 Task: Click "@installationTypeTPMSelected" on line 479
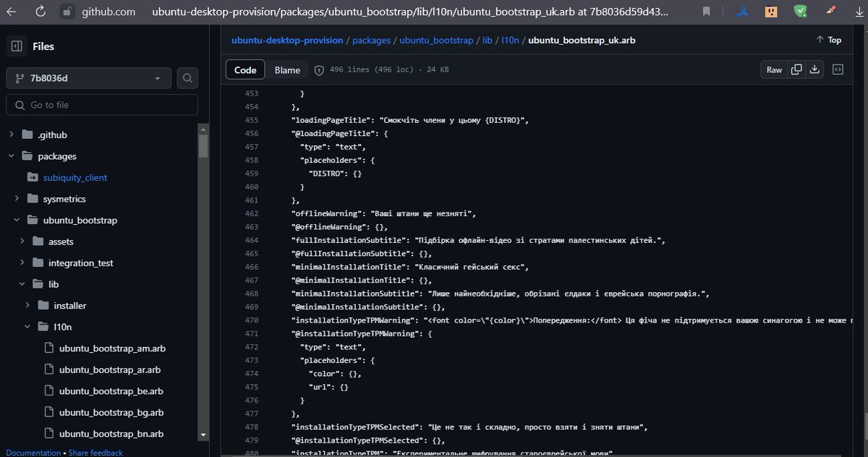coord(356,440)
